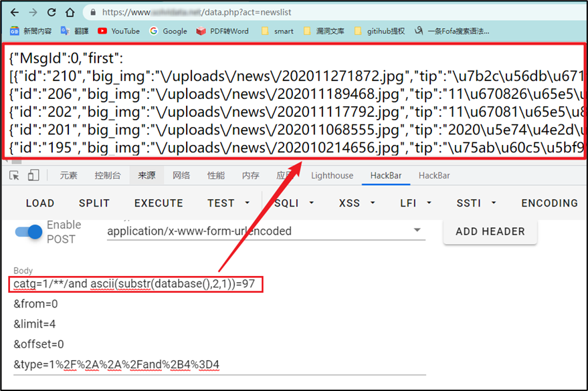Click the ADD HEADER button

click(490, 231)
